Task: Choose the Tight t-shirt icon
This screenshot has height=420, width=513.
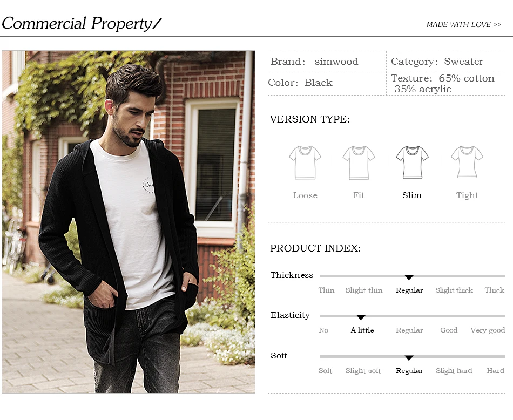Action: (467, 162)
